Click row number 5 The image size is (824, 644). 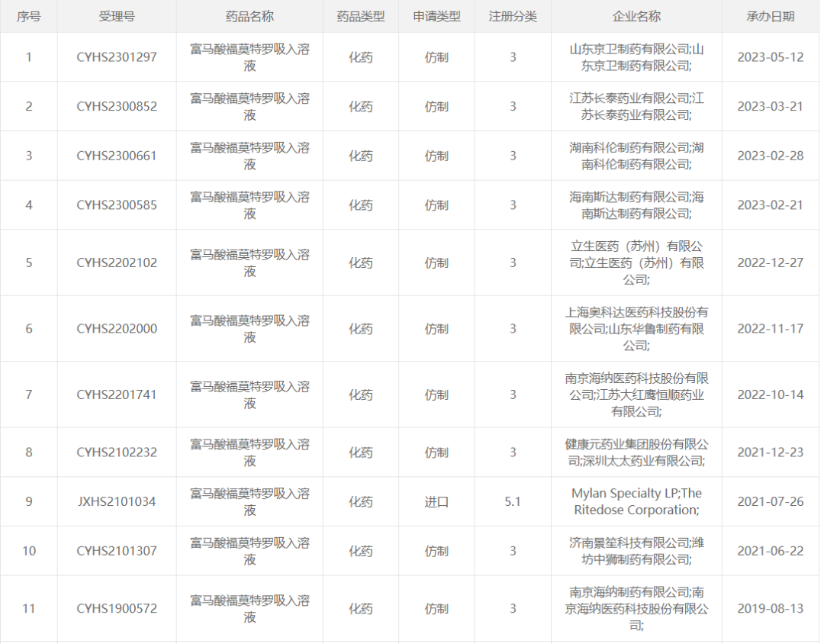(29, 262)
